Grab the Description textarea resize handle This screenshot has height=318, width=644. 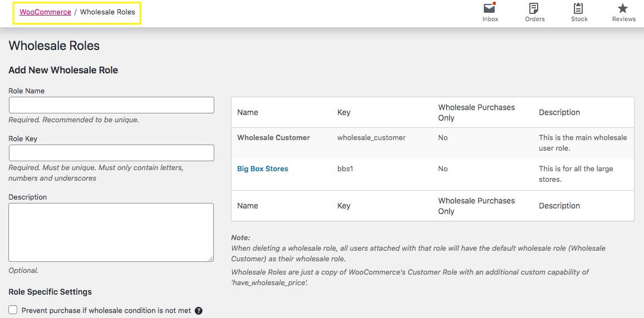(x=210, y=259)
